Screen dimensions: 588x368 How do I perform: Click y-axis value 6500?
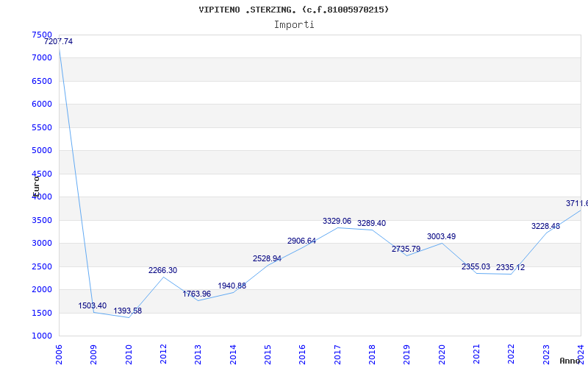click(42, 81)
